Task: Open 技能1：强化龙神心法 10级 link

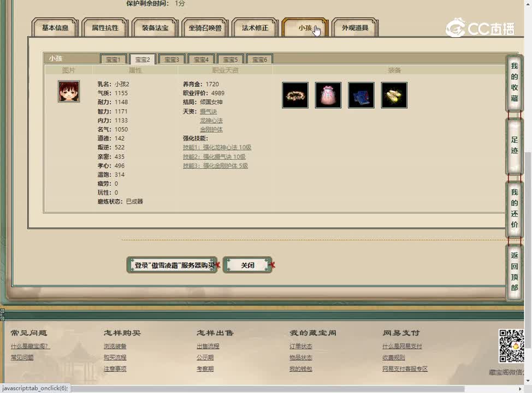Action: 217,147
